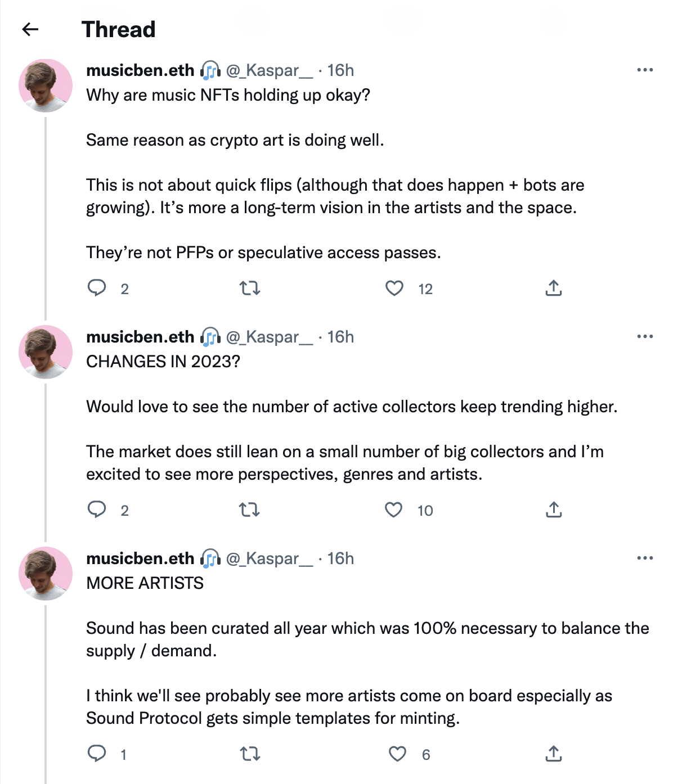
Task: Open the 16h timestamp on the second tweet
Action: (340, 337)
